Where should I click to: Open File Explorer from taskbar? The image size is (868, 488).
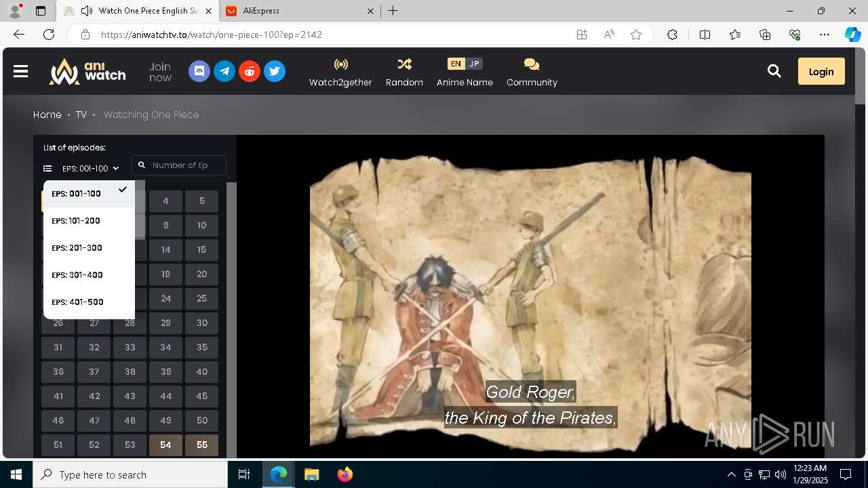pyautogui.click(x=311, y=474)
